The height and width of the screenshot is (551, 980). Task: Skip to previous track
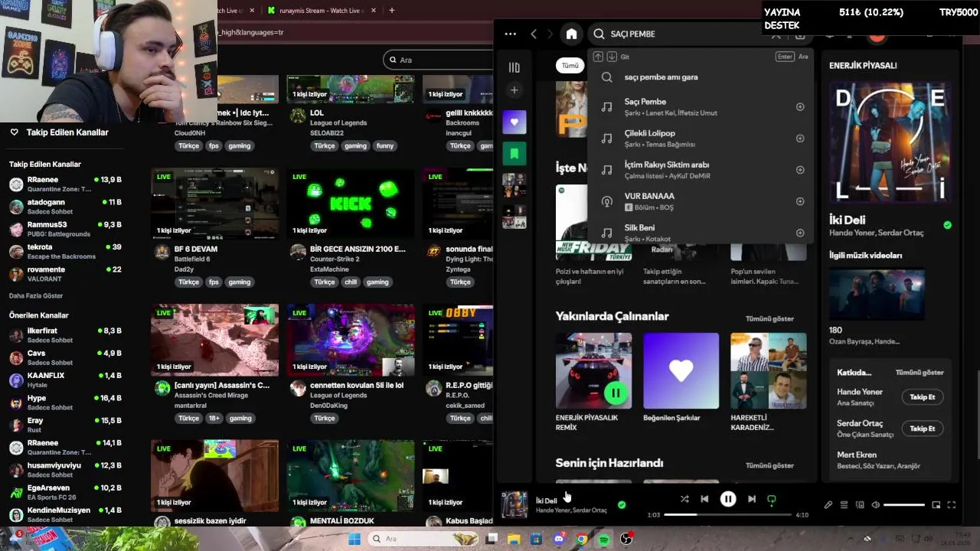click(x=704, y=499)
